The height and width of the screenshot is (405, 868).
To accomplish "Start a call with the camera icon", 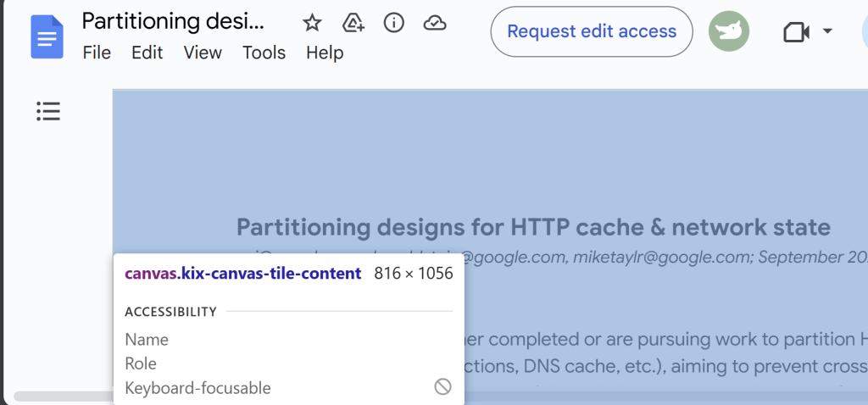I will tap(795, 32).
